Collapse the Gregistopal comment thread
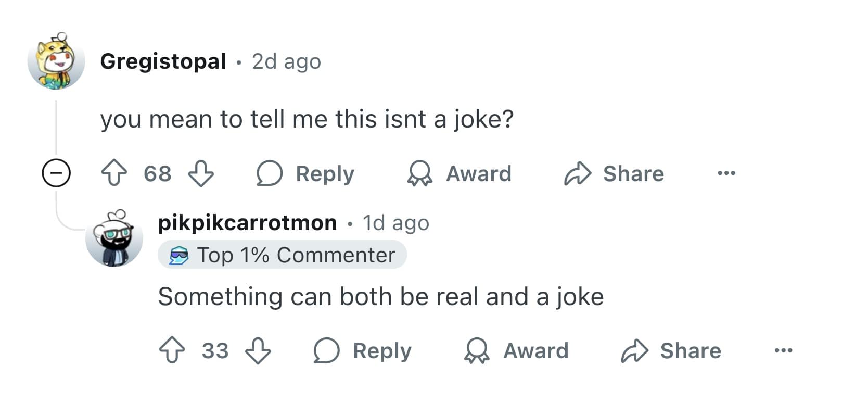The image size is (868, 403). (x=56, y=173)
